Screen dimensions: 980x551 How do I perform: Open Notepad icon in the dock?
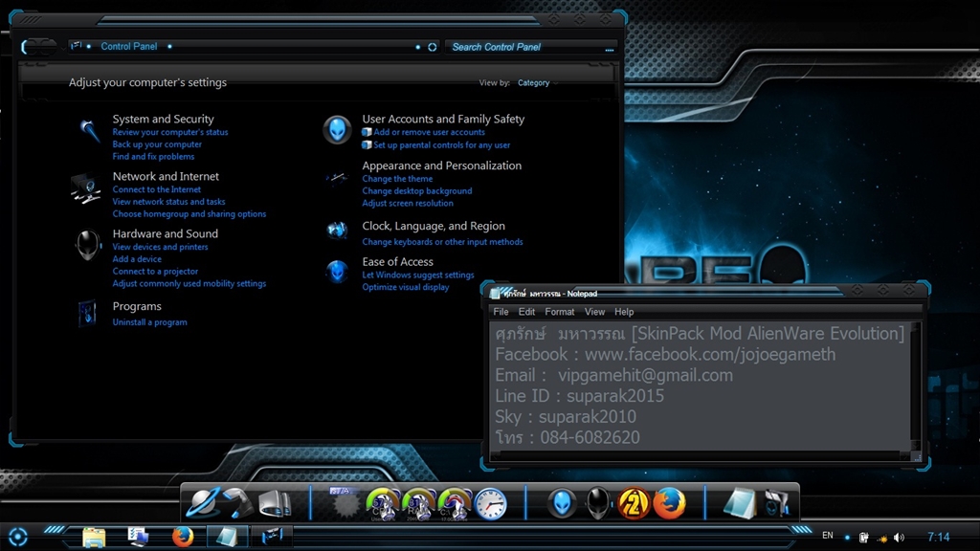740,503
